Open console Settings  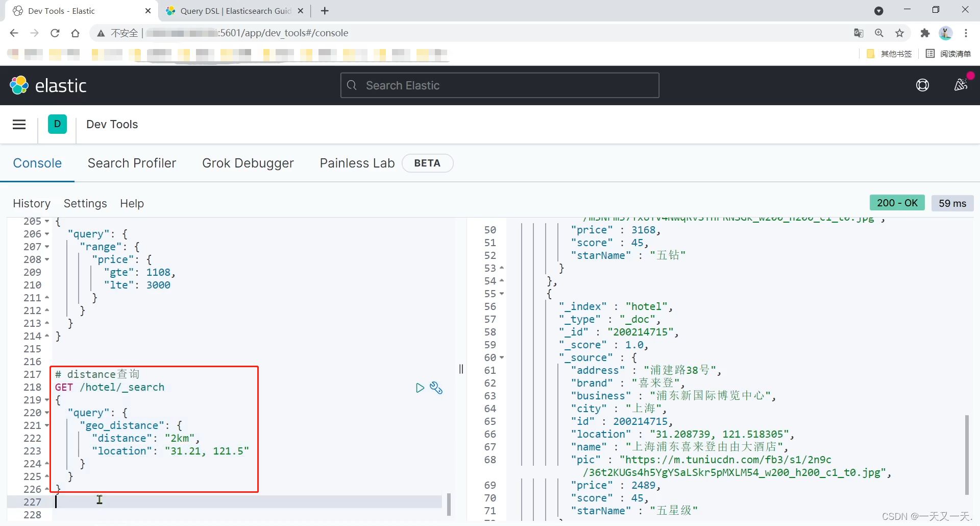[x=85, y=203]
